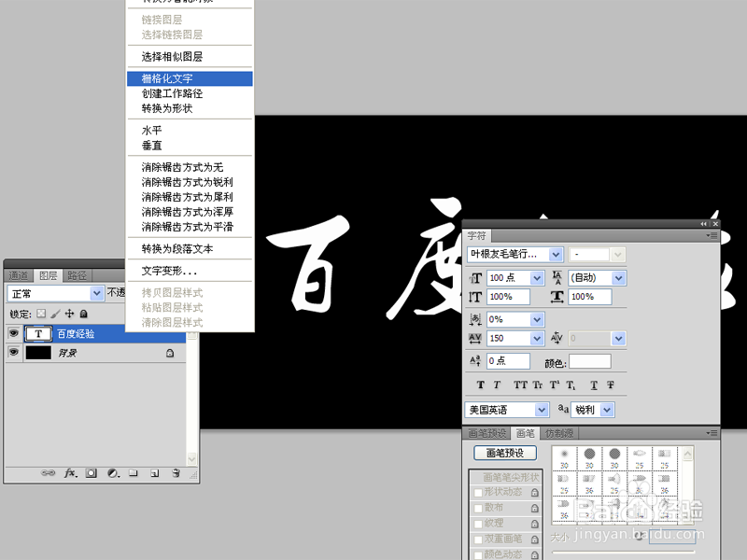This screenshot has width=747, height=560.
Task: Open the font family dropdown 叶根友毛笔行
Action: point(556,255)
